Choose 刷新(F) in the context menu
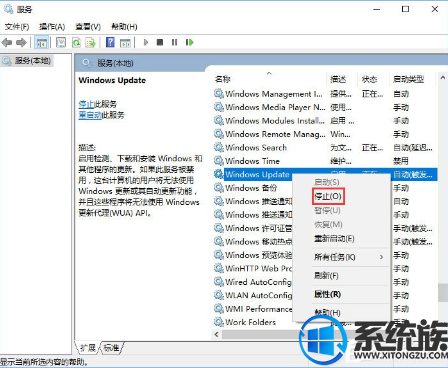The image size is (448, 368). click(326, 276)
